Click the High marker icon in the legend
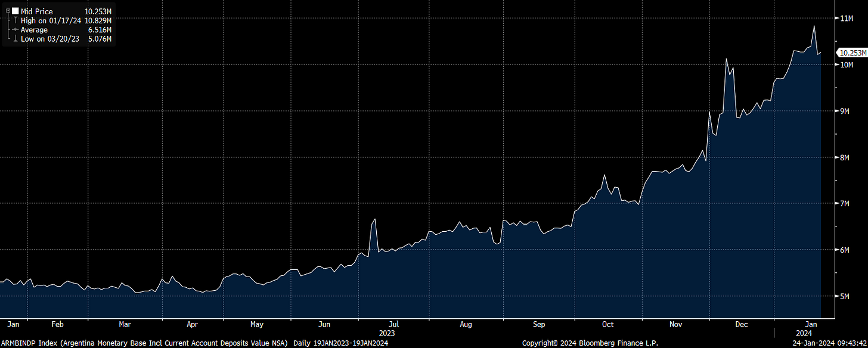 (15, 21)
